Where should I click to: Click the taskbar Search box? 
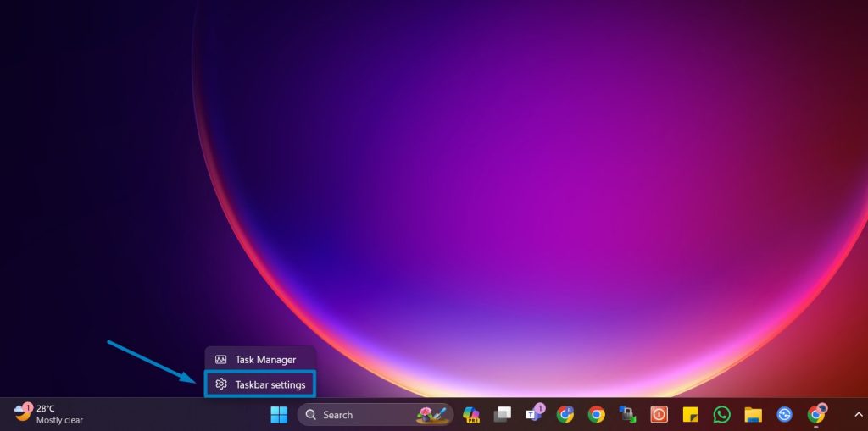pyautogui.click(x=356, y=415)
